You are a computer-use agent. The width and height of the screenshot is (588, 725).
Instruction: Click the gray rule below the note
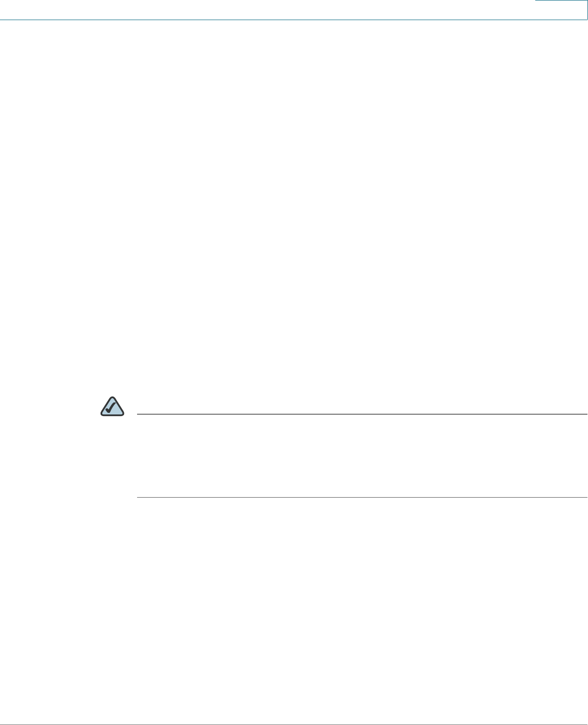[362, 497]
